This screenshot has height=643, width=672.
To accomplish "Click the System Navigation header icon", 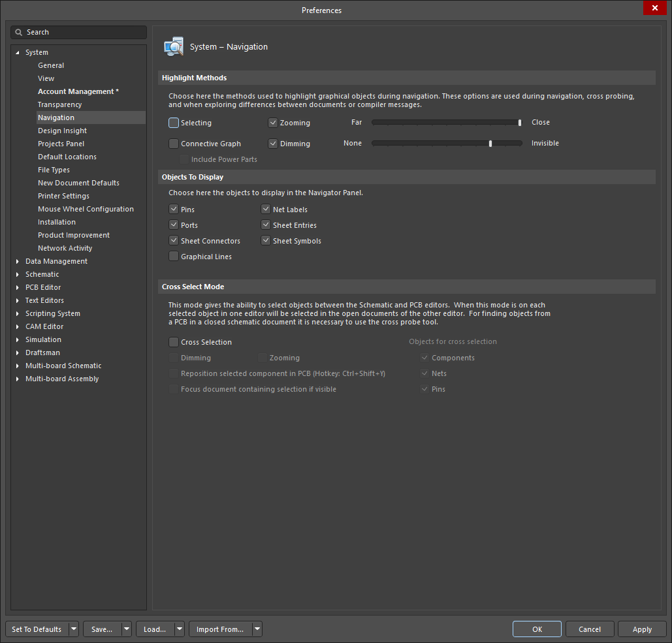I will [x=174, y=47].
